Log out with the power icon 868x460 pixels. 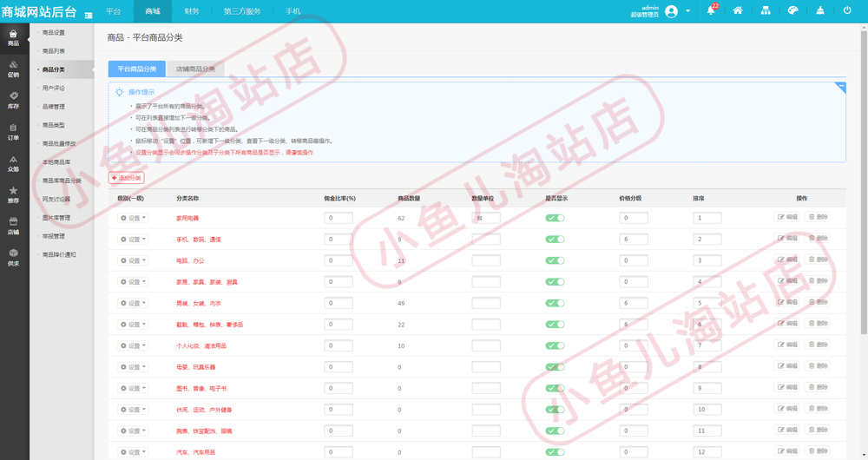847,10
